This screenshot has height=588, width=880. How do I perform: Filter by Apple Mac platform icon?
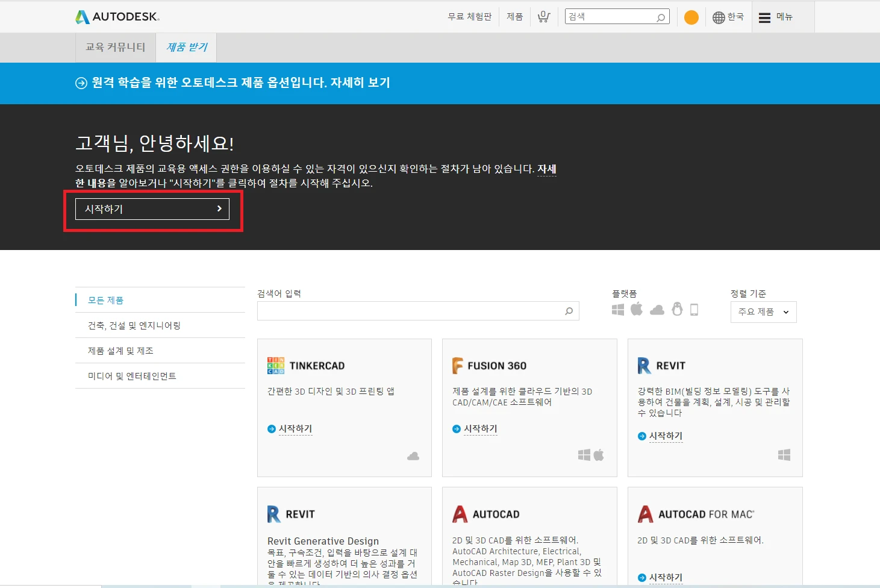pos(637,309)
